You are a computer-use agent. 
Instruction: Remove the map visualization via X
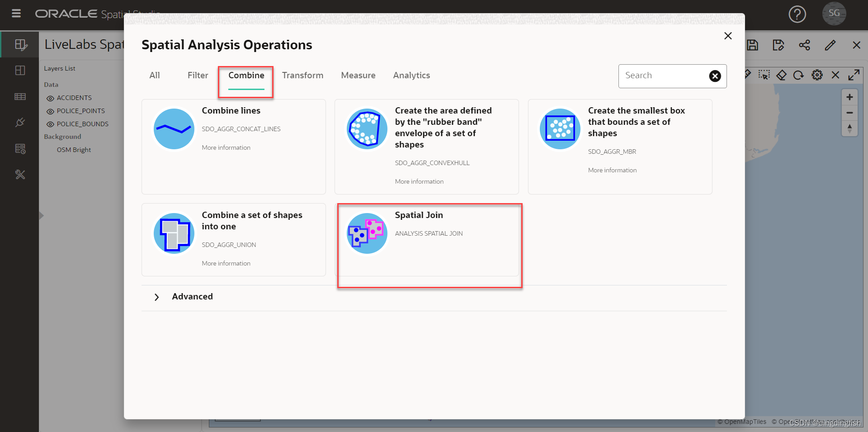835,75
